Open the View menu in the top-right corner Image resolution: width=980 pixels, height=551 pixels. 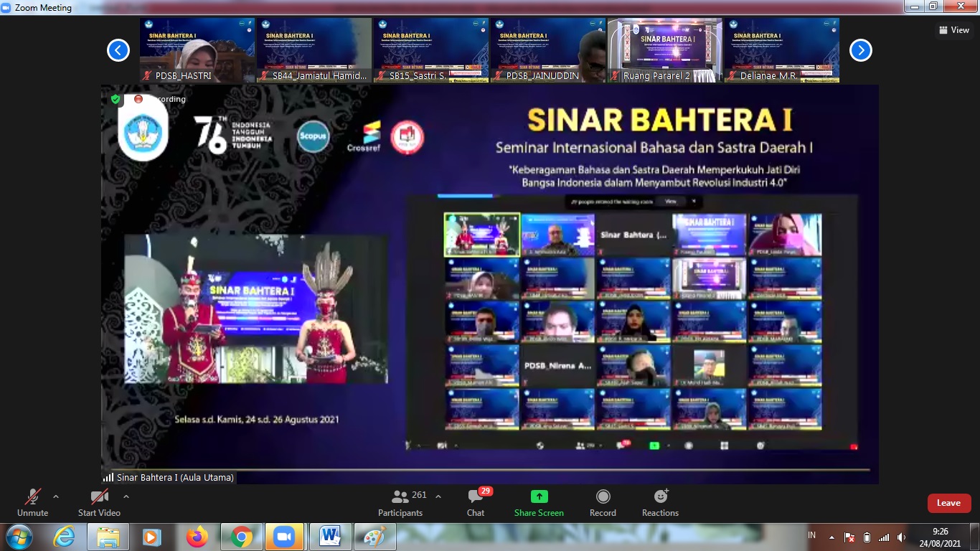click(x=955, y=30)
